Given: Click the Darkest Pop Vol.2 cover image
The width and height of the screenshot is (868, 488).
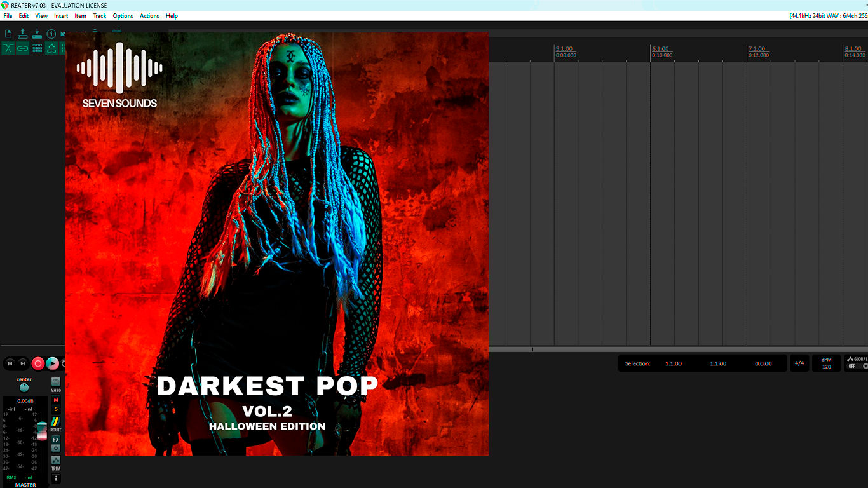Looking at the screenshot, I should click(277, 244).
